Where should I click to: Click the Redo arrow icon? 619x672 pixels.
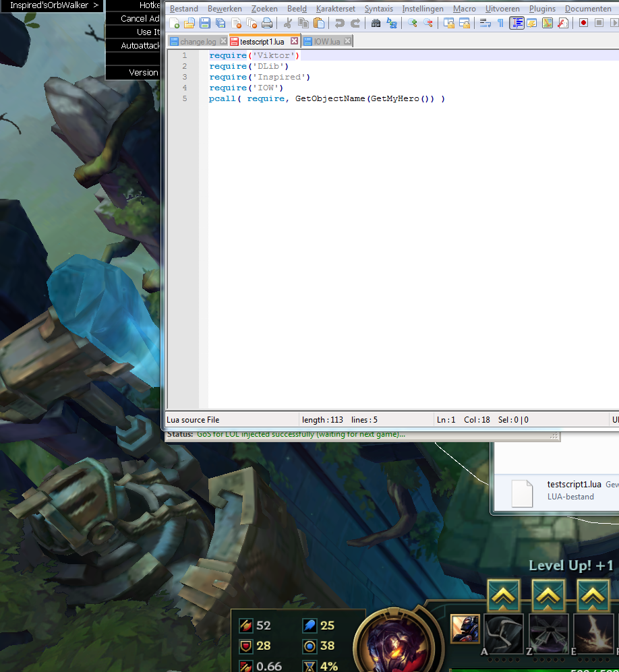click(355, 23)
